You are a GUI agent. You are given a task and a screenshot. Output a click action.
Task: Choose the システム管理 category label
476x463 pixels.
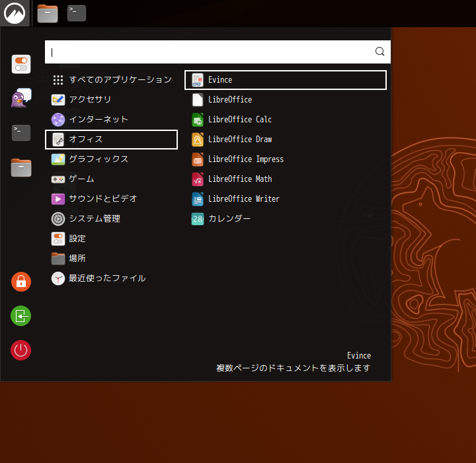point(95,218)
